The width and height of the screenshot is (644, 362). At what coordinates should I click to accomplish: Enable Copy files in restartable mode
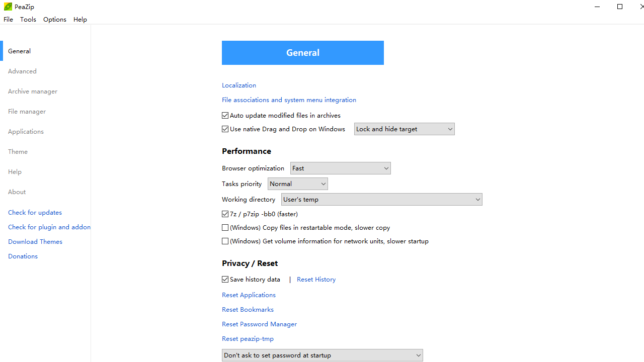(225, 228)
